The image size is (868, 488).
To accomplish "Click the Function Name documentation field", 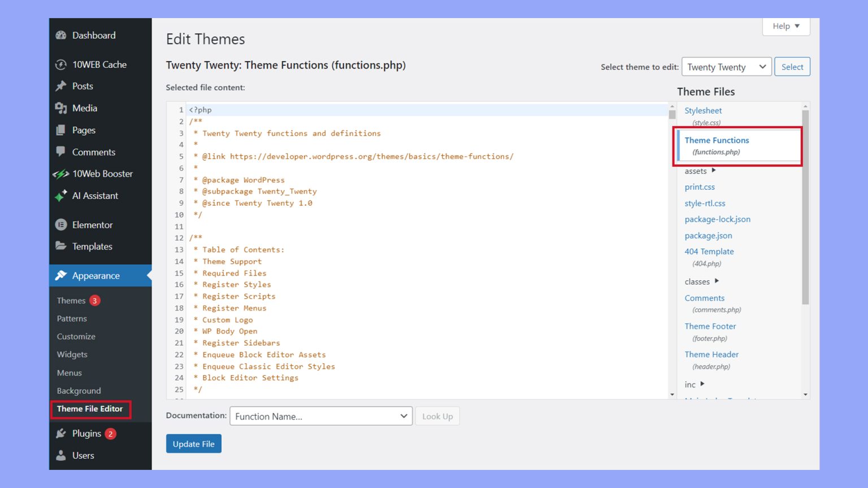I will 320,416.
